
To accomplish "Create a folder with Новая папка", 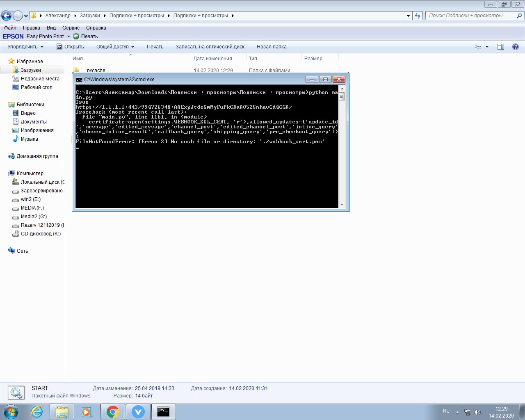I will 272,47.
